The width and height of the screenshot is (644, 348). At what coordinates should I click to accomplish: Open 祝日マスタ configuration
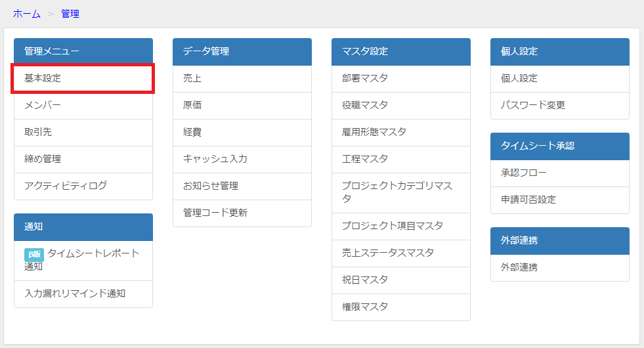pos(401,280)
